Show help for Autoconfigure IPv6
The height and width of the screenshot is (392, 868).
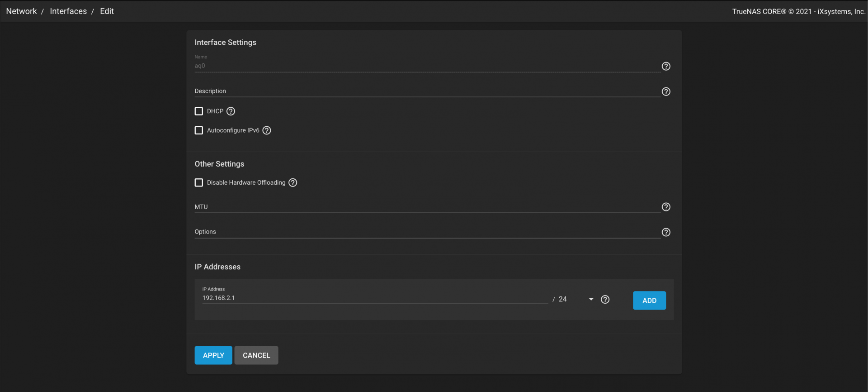[267, 130]
